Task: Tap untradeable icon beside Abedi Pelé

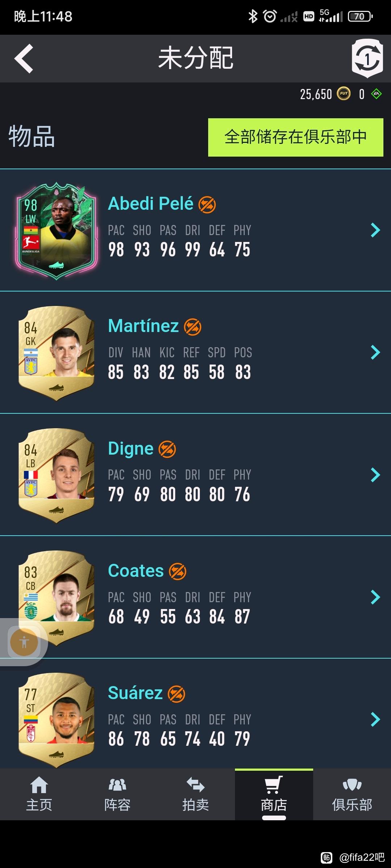Action: pos(207,204)
